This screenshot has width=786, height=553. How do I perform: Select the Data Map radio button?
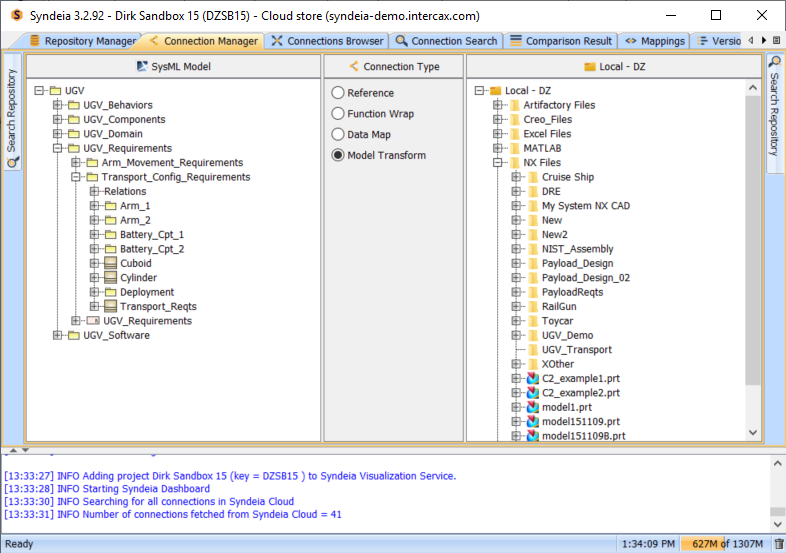338,134
